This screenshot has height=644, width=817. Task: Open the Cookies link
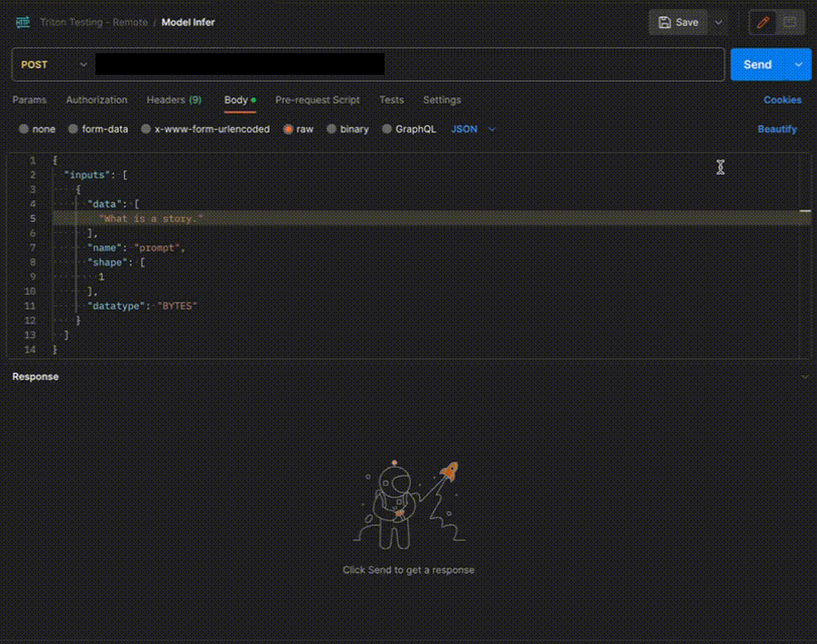[782, 100]
